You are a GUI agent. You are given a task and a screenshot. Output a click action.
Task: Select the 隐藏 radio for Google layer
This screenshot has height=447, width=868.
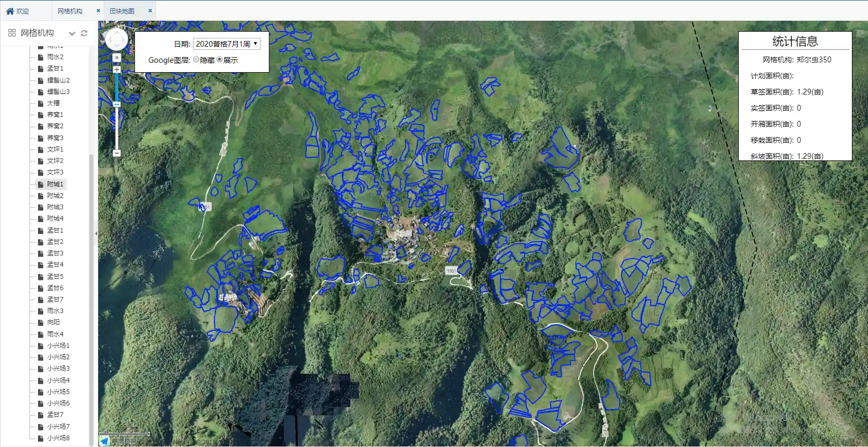point(196,60)
